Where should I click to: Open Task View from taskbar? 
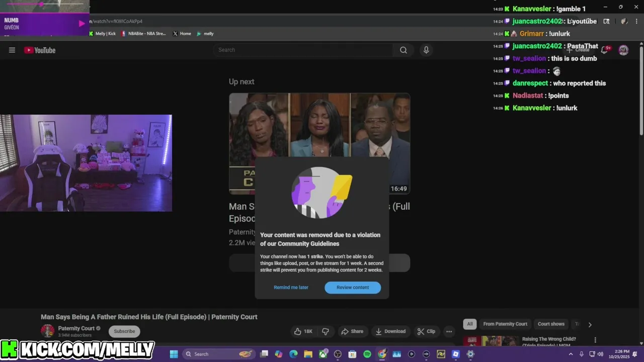pyautogui.click(x=264, y=354)
